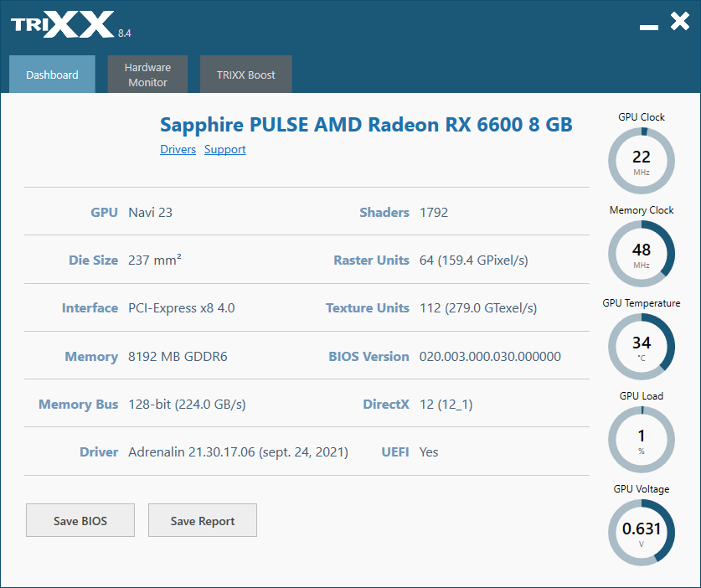Click the 237 mm² die size value

point(155,260)
